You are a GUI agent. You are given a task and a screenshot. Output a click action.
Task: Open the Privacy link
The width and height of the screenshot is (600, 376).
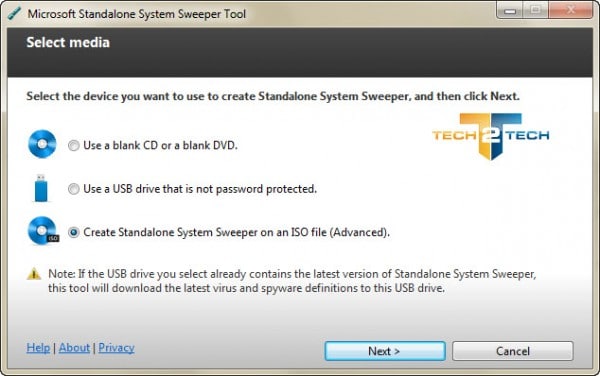pyautogui.click(x=116, y=347)
